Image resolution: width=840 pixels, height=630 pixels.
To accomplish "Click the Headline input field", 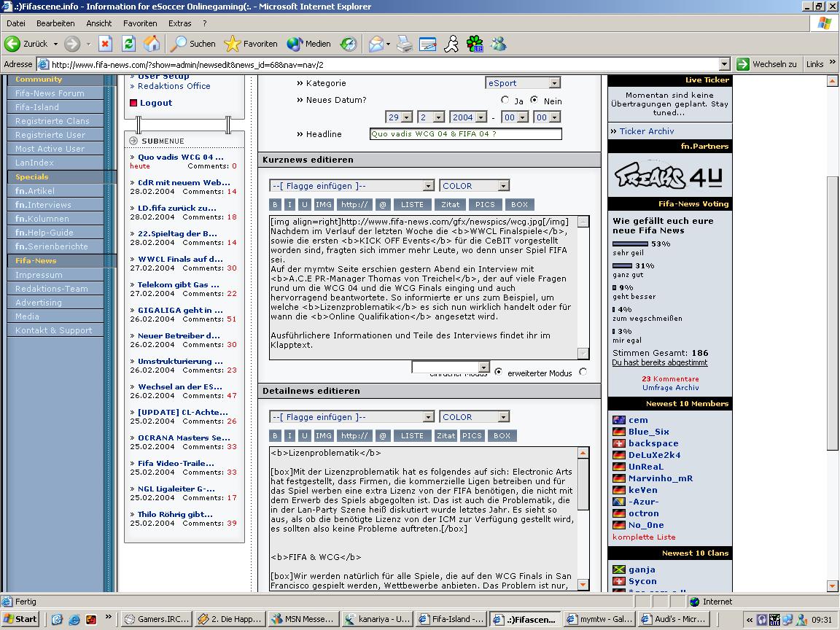I will pyautogui.click(x=465, y=134).
